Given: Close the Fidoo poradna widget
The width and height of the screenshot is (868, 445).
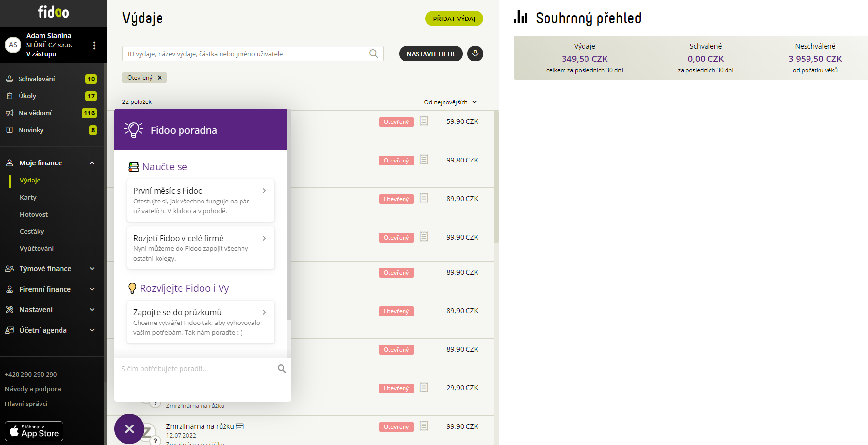Looking at the screenshot, I should tap(129, 429).
